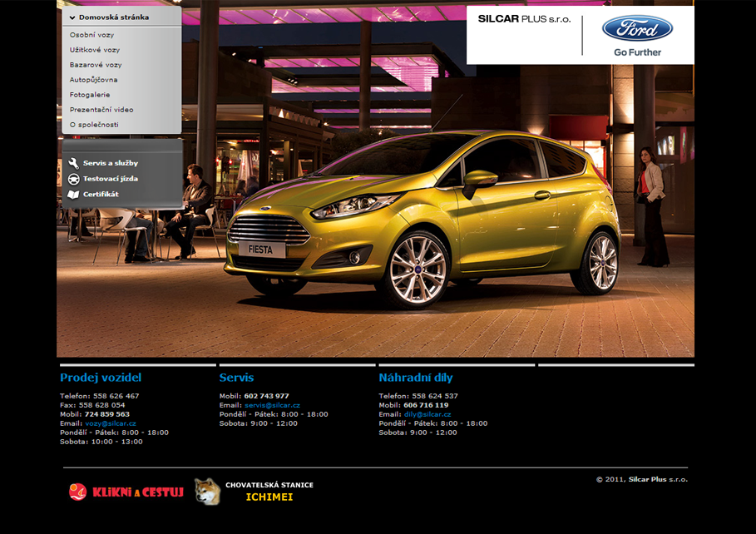Screen dimensions: 756x534
Task: Click the yellow Ford Fiesta hero image
Action: pyautogui.click(x=422, y=218)
